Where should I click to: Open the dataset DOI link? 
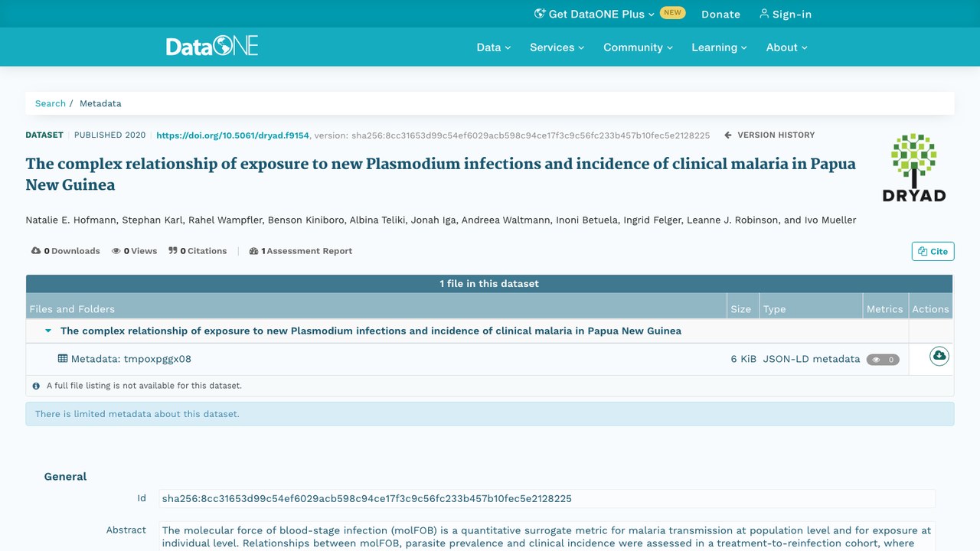point(233,135)
